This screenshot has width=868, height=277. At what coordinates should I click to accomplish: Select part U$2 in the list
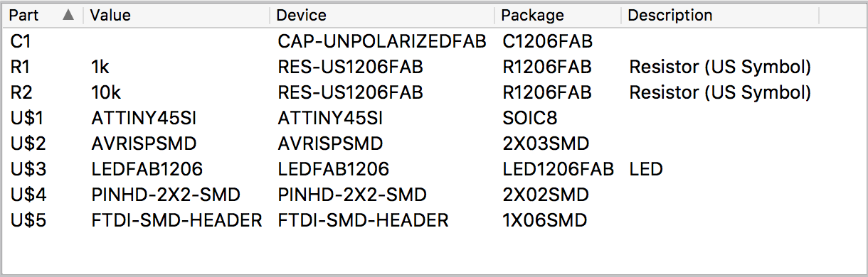click(x=434, y=144)
